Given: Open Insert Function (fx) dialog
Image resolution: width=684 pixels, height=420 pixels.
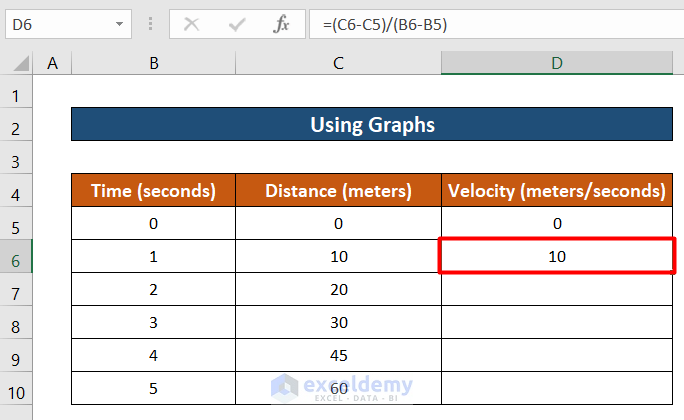Looking at the screenshot, I should (x=282, y=23).
